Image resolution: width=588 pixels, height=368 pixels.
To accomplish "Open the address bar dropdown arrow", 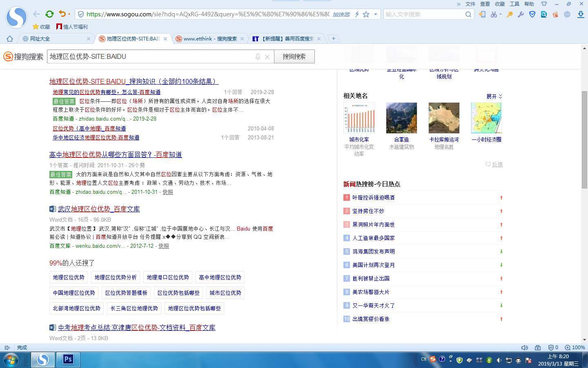I will 376,14.
